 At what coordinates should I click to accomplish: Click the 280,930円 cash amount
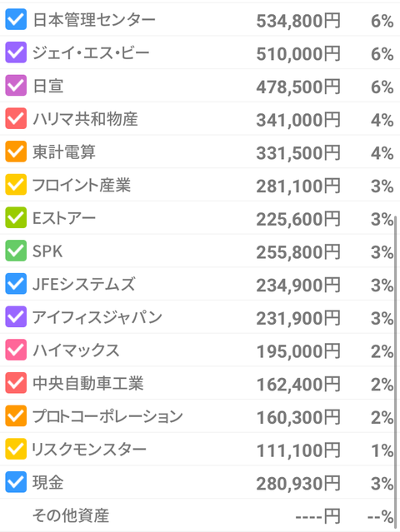coord(298,484)
